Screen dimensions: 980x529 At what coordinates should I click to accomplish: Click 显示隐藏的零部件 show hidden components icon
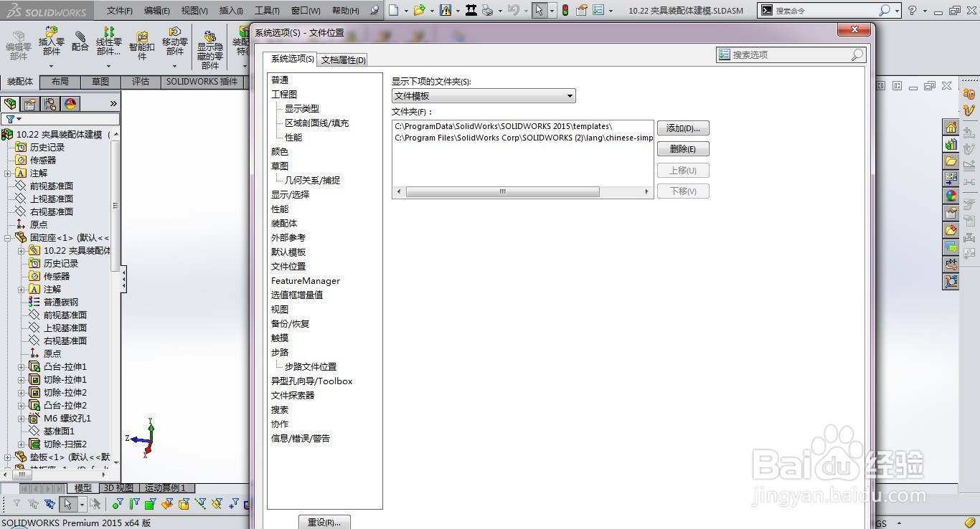210,36
